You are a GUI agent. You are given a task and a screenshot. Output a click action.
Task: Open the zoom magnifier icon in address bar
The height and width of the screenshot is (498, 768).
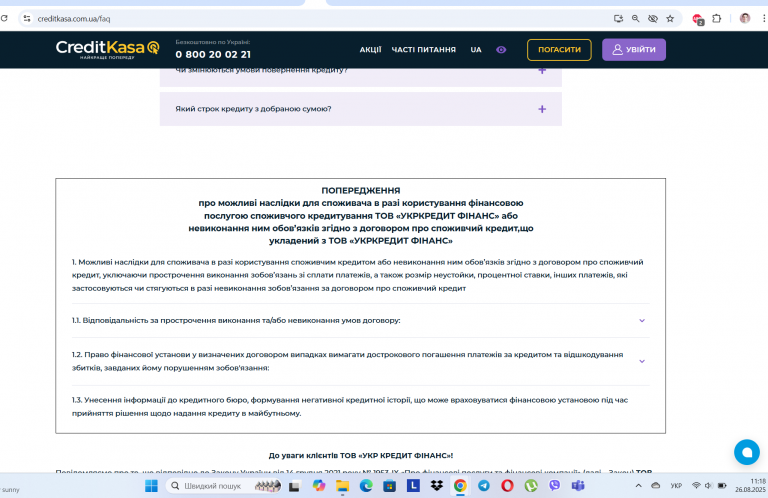click(635, 19)
